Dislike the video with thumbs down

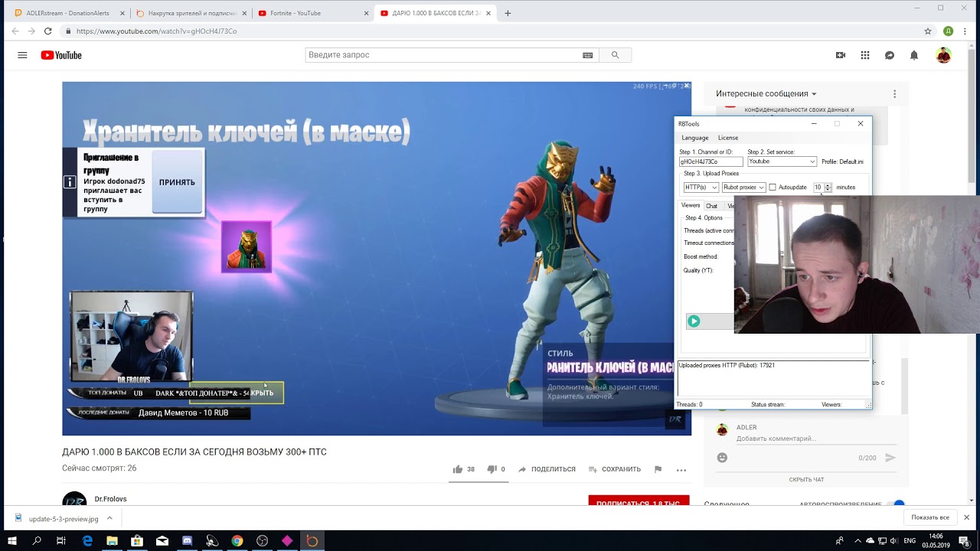coord(492,469)
